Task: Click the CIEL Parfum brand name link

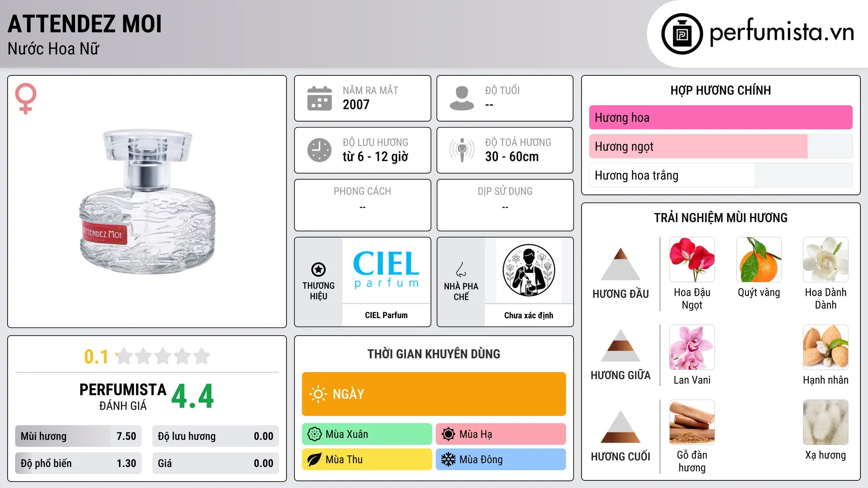Action: [x=386, y=315]
